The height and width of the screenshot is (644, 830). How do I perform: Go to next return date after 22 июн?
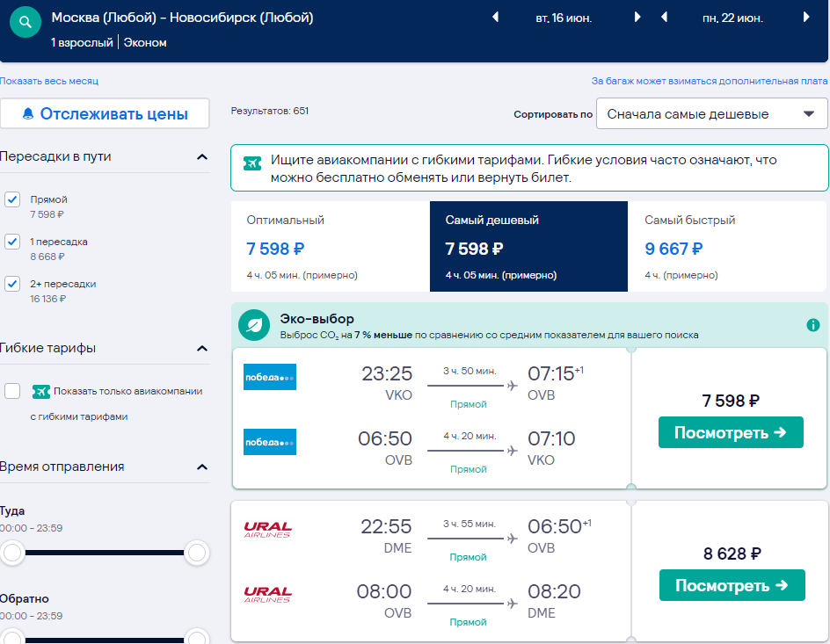[806, 17]
